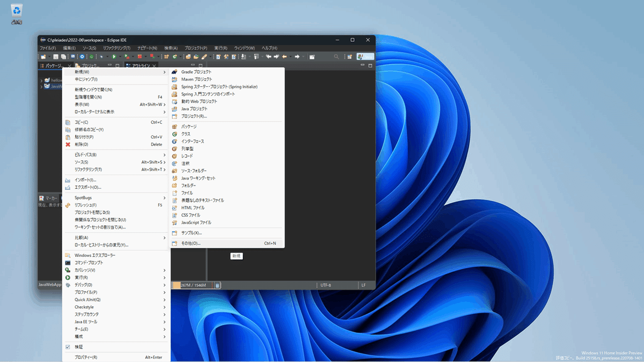Open the ウィンドウ(W) menu bar item
This screenshot has width=644, height=362.
[x=244, y=48]
